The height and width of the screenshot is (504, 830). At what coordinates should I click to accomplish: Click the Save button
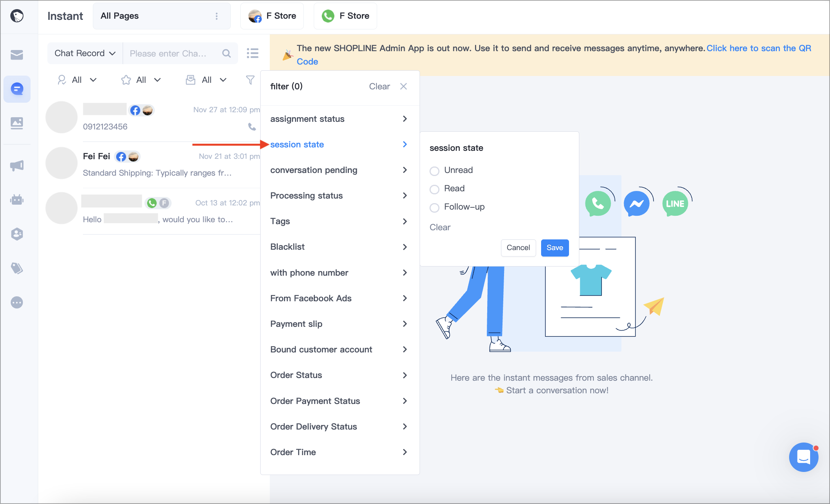pos(555,248)
